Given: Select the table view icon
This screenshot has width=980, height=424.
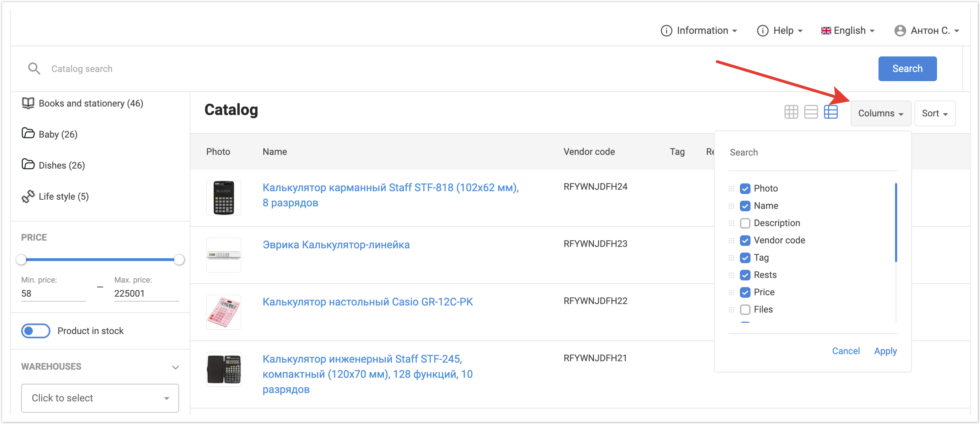Looking at the screenshot, I should click(x=831, y=112).
